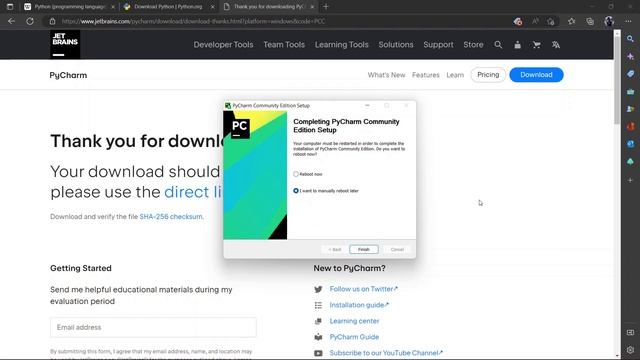Open the Edge sidebar green tree icon

point(630,162)
